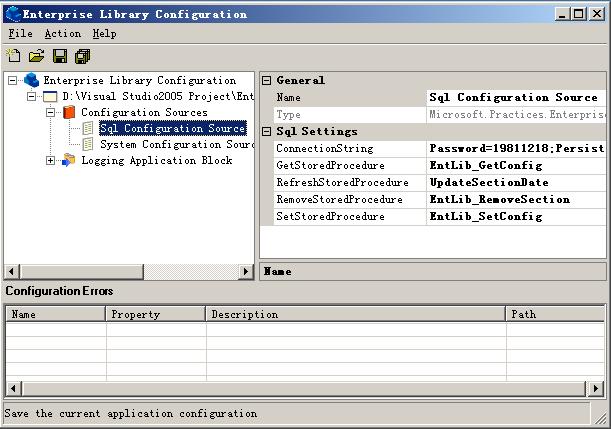Open the Help menu
Screen dimensions: 611x429
click(104, 34)
